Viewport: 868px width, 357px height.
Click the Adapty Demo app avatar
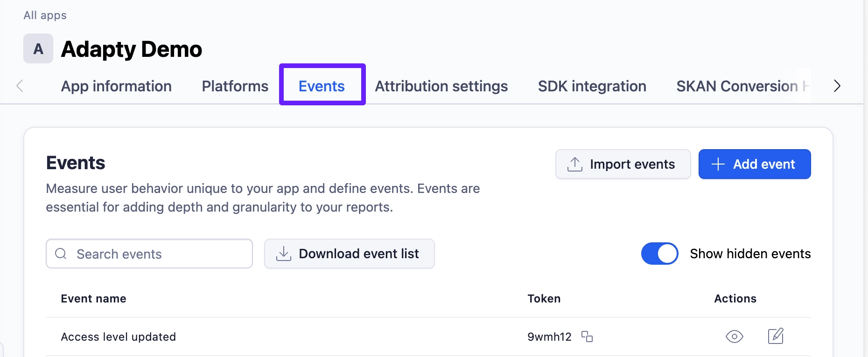(38, 48)
